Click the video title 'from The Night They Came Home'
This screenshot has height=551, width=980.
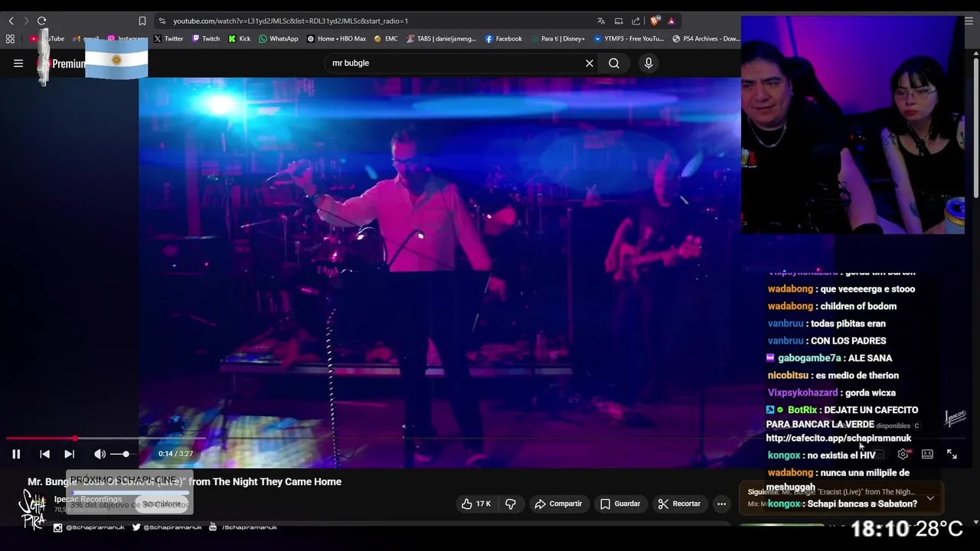(x=265, y=481)
